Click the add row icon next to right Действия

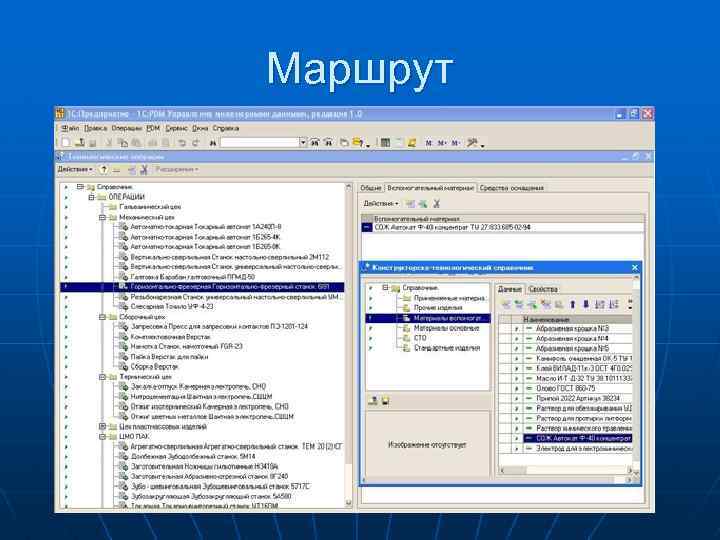(x=410, y=203)
